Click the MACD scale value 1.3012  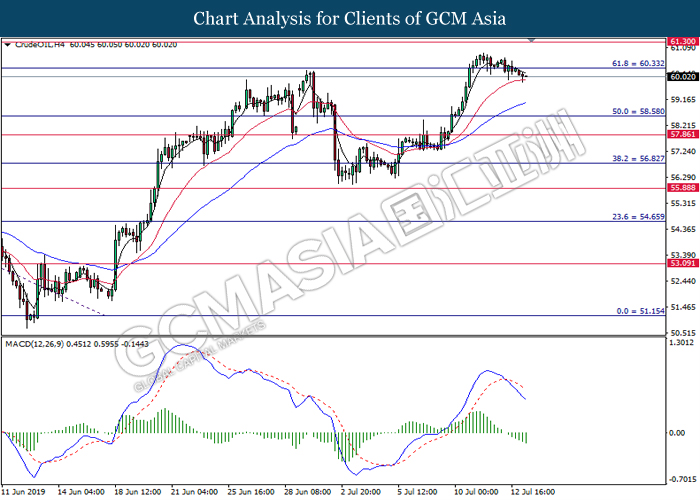tap(681, 342)
